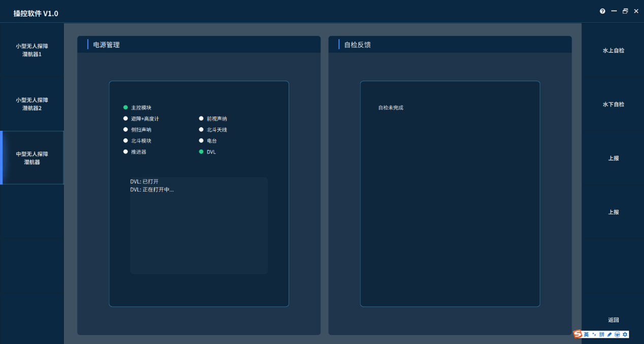The image size is (644, 344).
Task: Click the mascot face icon in IME bar
Action: (617, 334)
